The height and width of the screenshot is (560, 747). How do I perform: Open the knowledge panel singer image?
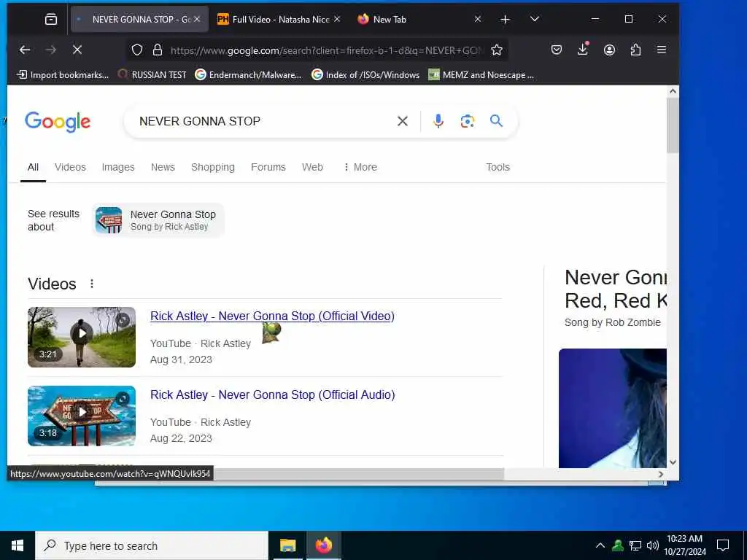coord(613,408)
